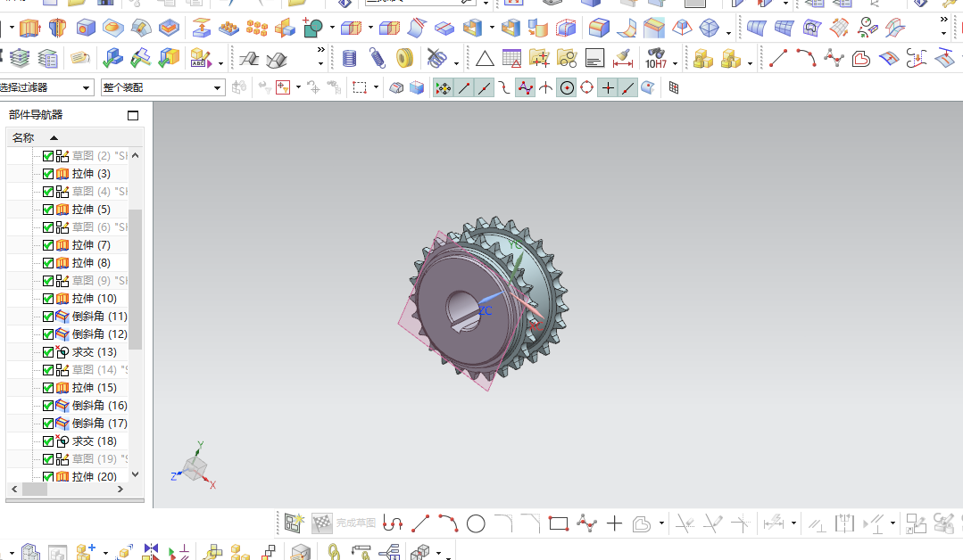The width and height of the screenshot is (963, 560).
Task: Open the 10H7 binoculars tool
Action: pos(656,58)
